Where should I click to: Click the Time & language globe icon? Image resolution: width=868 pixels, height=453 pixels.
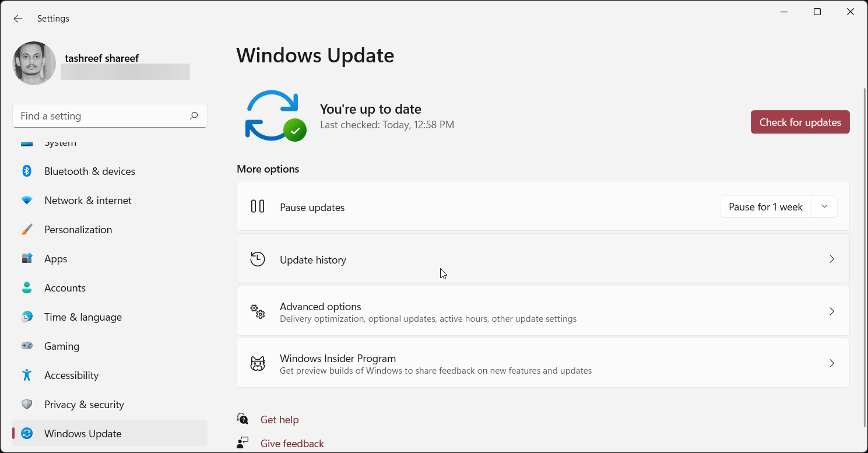[27, 317]
